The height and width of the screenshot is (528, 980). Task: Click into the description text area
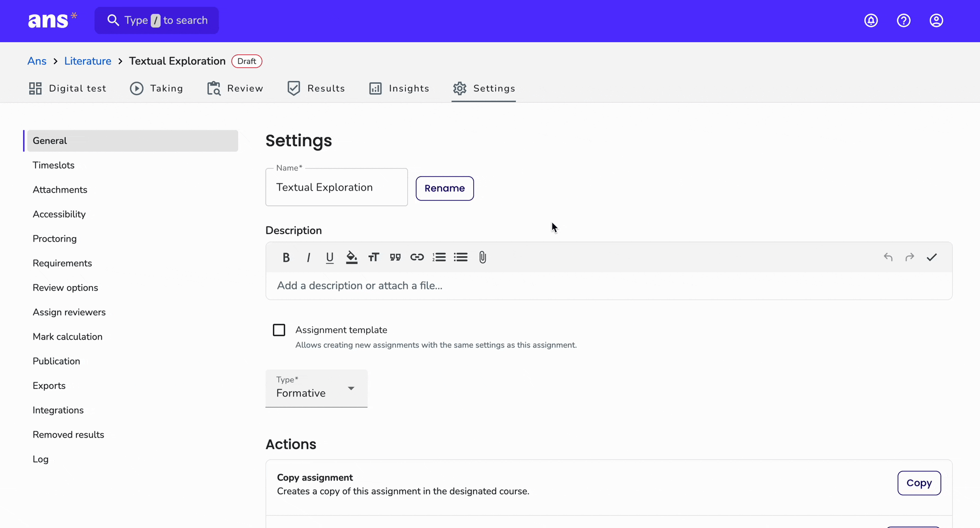point(609,286)
